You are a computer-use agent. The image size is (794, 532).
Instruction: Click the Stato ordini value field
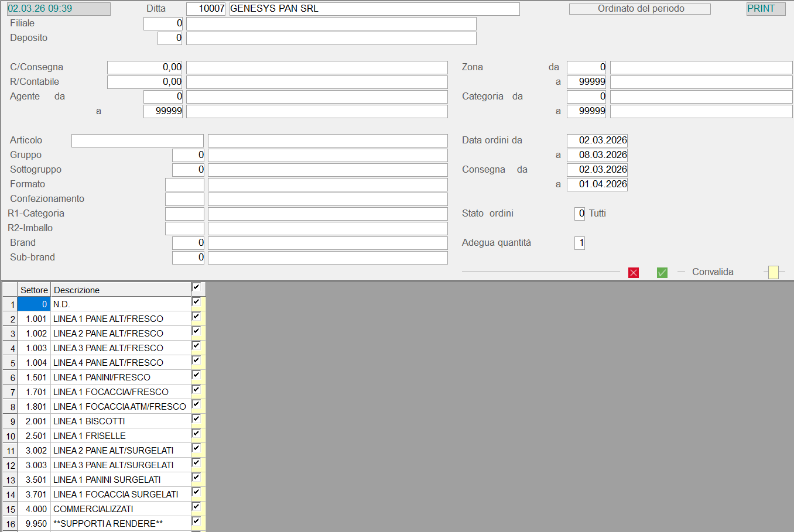[x=580, y=214]
